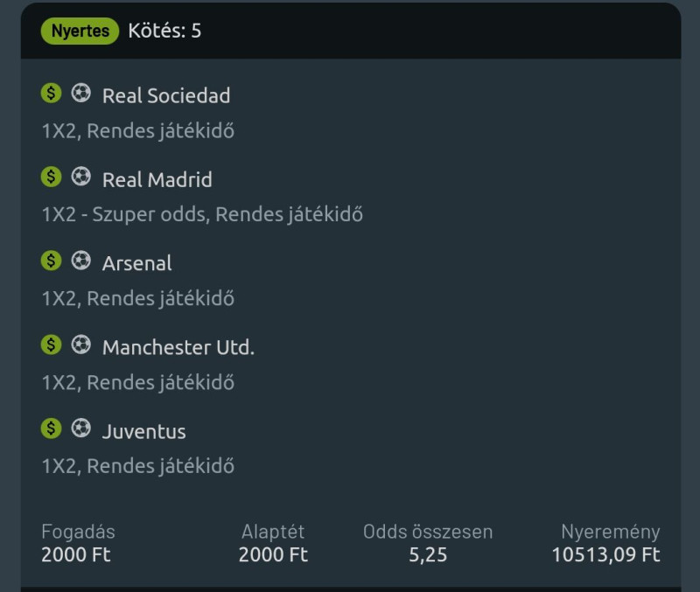Click the green dollar icon beside Manchester Utd.
700x592 pixels.
[52, 345]
